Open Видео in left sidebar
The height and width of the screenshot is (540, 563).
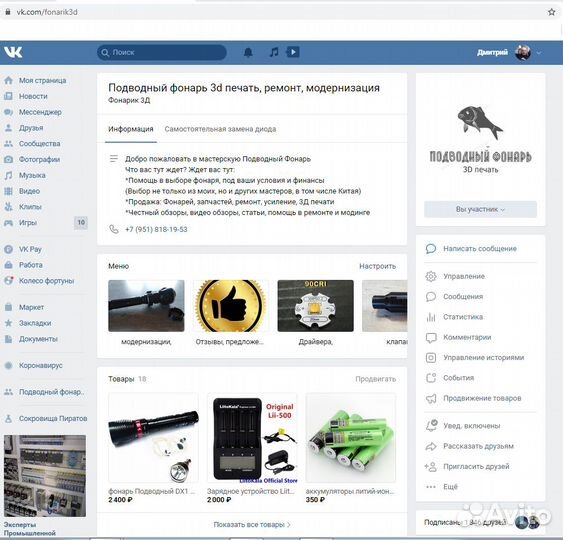point(22,191)
